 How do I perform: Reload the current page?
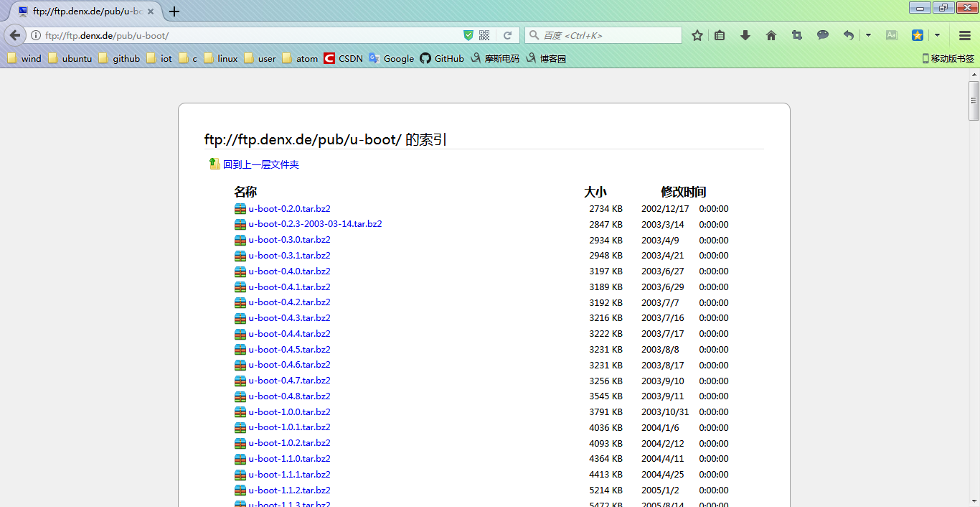pyautogui.click(x=507, y=35)
